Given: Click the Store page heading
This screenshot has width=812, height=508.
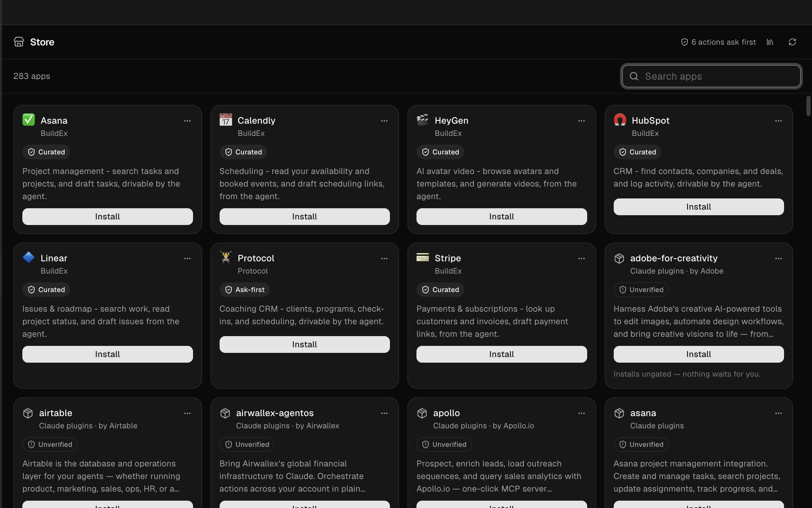Looking at the screenshot, I should coord(42,42).
